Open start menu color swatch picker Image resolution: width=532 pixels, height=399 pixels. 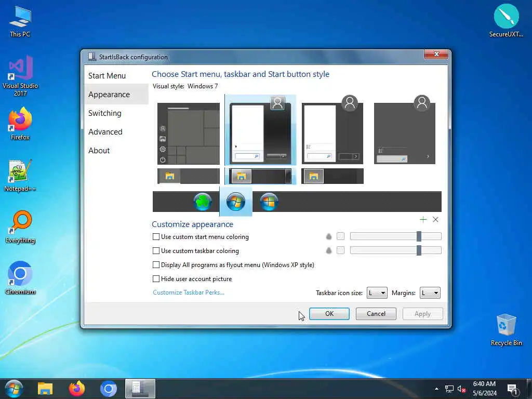click(340, 236)
